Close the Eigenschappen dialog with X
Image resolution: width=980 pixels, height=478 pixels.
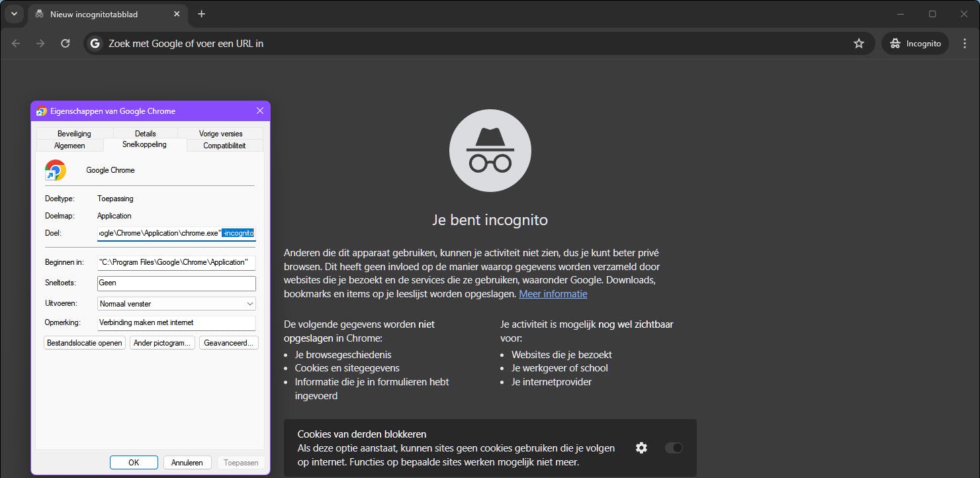[260, 111]
